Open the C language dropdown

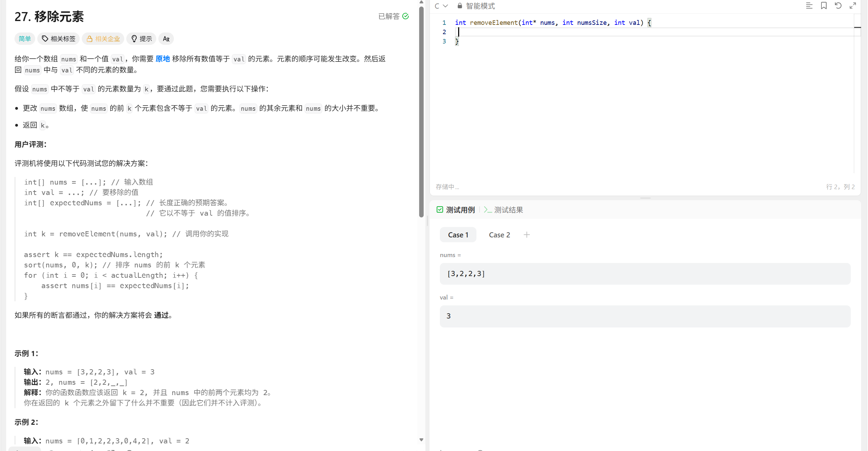441,6
